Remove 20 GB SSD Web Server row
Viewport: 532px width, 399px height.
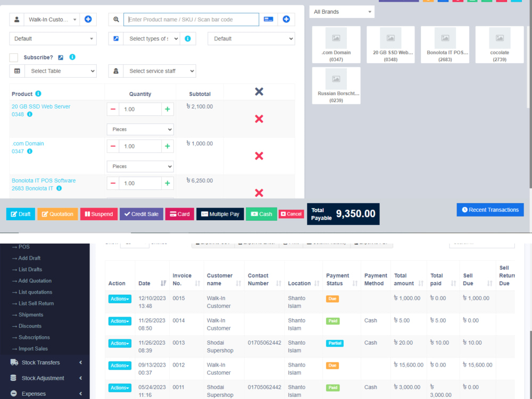pyautogui.click(x=259, y=119)
